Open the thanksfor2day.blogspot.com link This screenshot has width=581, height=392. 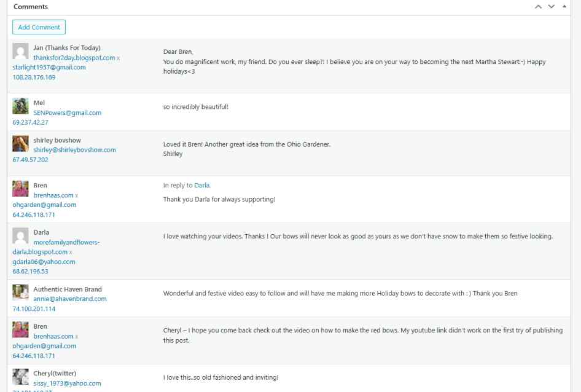[x=74, y=58]
